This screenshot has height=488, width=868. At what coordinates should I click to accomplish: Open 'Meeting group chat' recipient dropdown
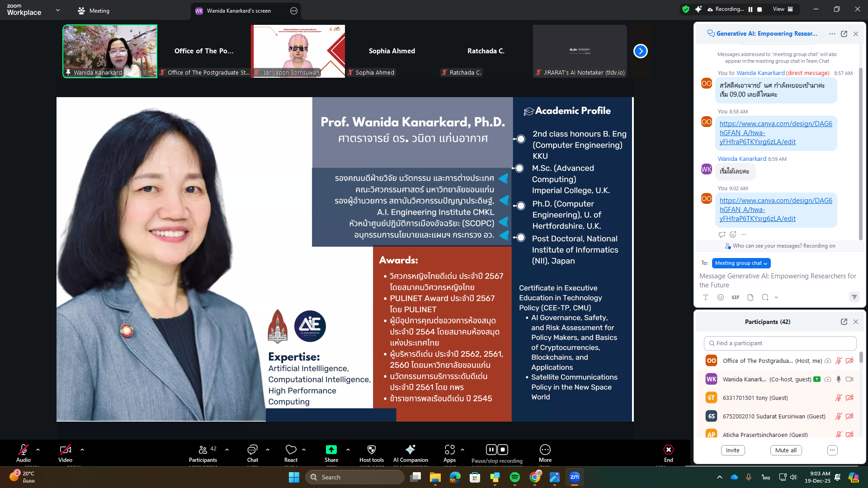[741, 263]
